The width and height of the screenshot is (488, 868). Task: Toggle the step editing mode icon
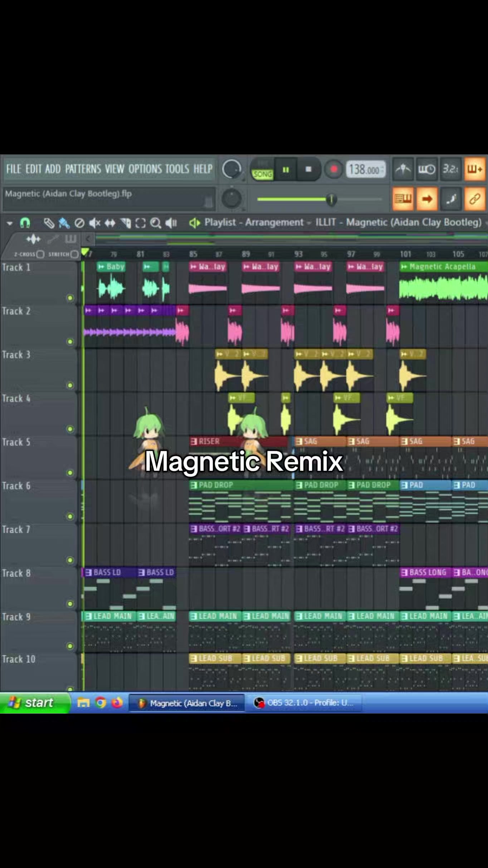pos(450,198)
